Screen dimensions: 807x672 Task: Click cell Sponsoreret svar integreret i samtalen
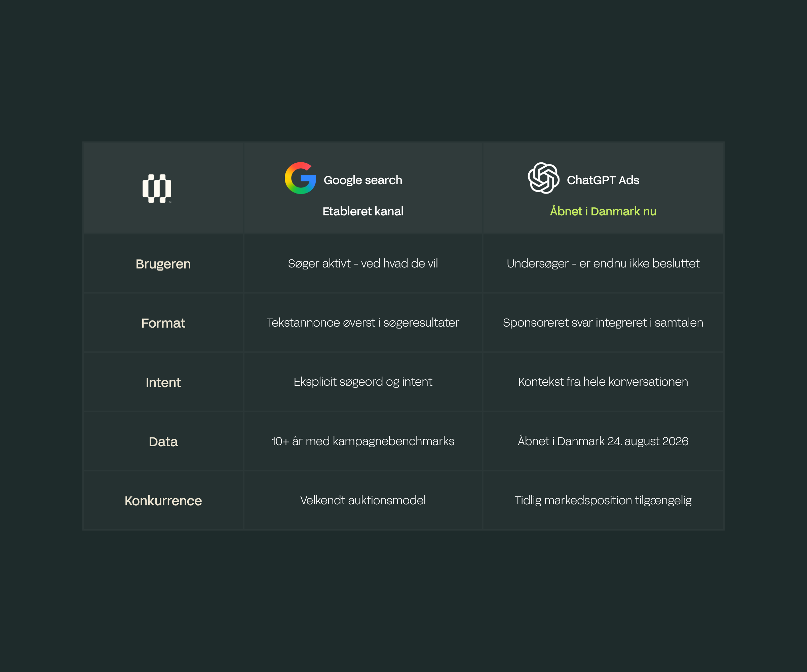(603, 323)
